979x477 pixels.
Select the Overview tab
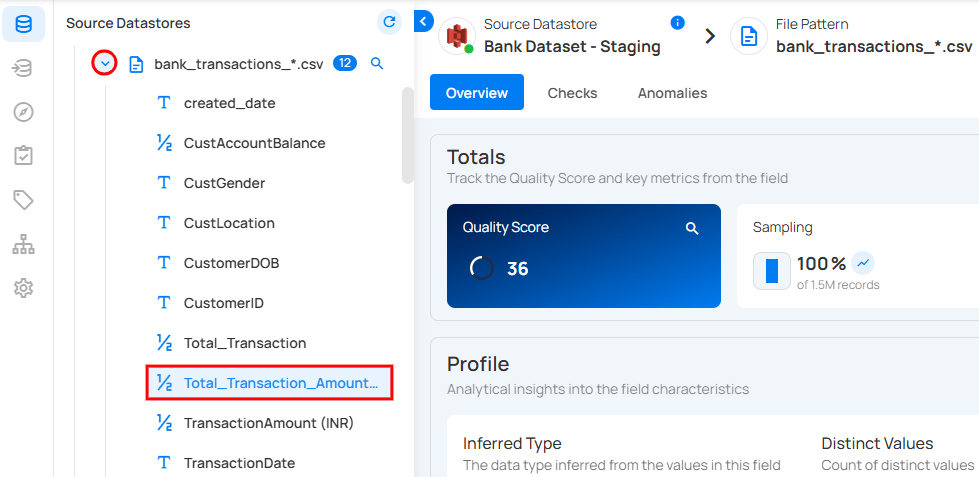(477, 93)
